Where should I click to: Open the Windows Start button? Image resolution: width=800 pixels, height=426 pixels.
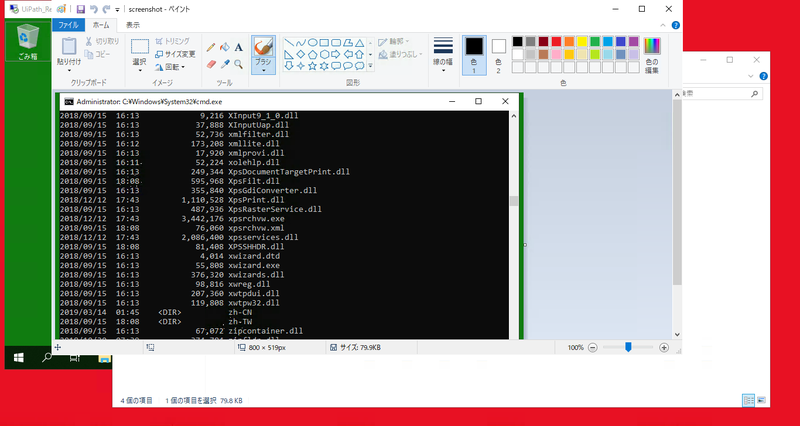[19, 358]
